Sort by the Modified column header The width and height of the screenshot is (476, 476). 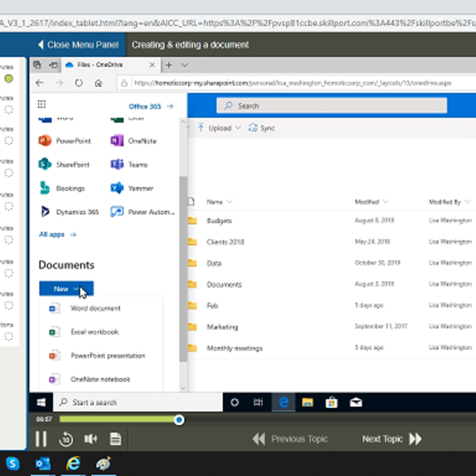coord(371,202)
